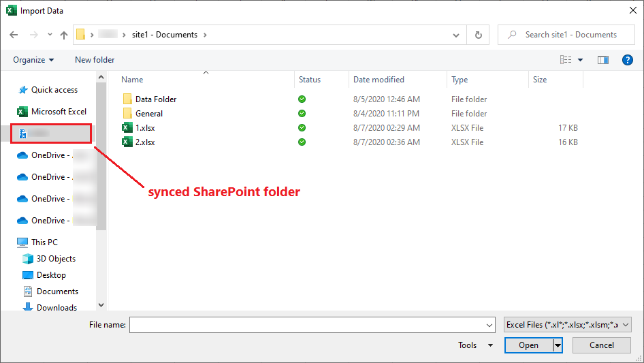
Task: Change view with the view icon
Action: [x=566, y=60]
